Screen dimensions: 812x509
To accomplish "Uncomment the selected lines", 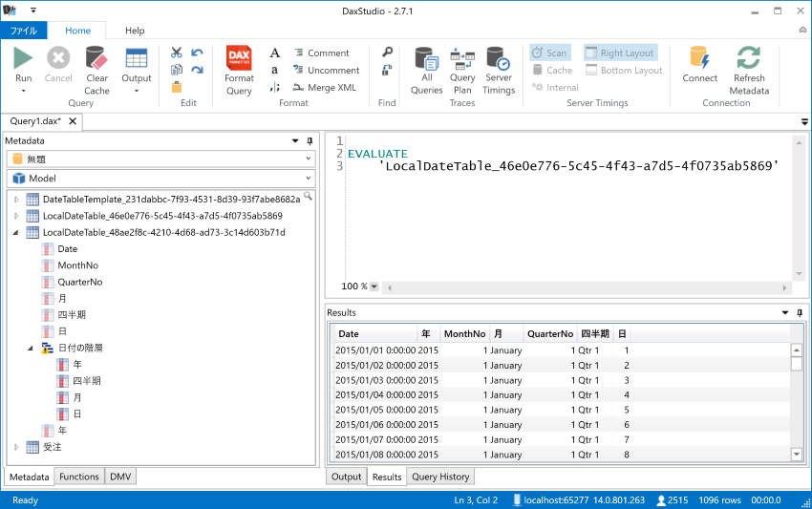I will click(x=327, y=70).
